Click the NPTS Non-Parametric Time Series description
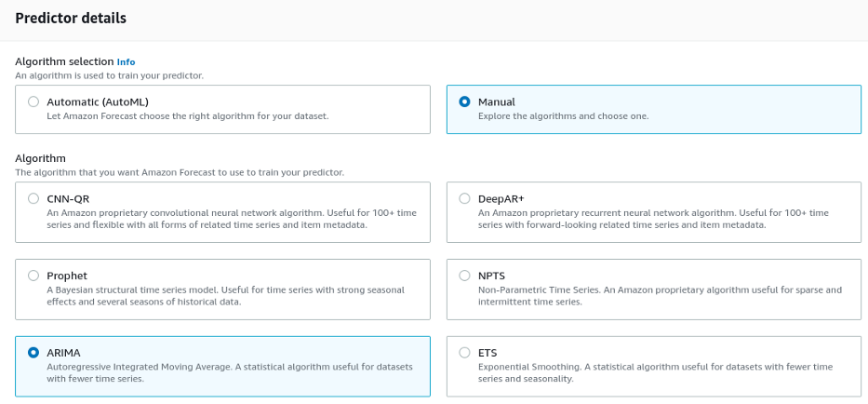 (x=659, y=296)
